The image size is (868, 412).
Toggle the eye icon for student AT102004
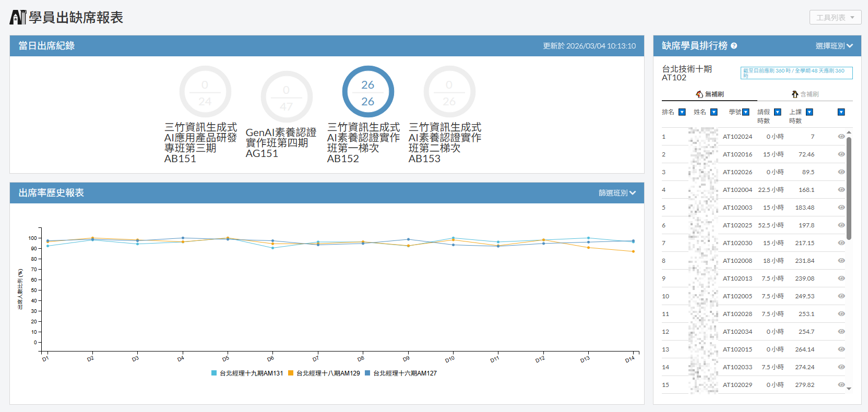point(841,190)
